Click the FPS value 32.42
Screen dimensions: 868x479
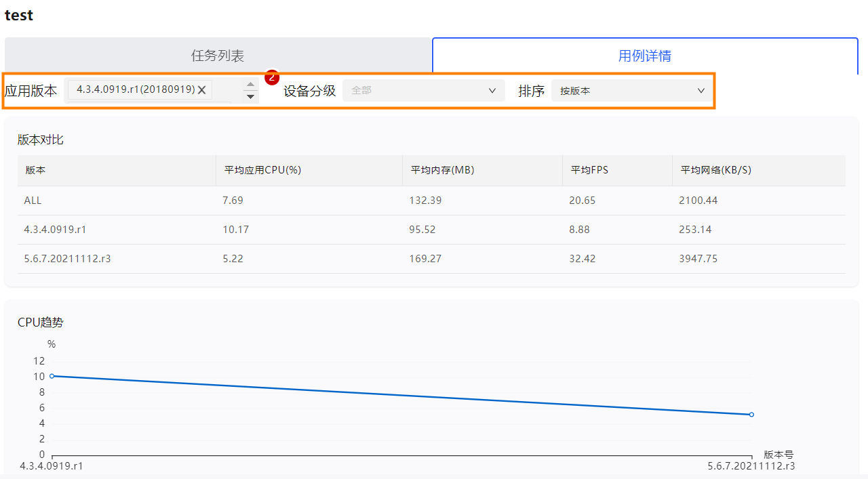pos(583,259)
